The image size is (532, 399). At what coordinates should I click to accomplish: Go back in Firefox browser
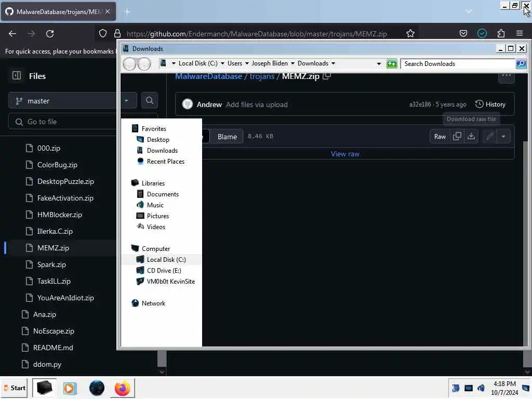12,34
